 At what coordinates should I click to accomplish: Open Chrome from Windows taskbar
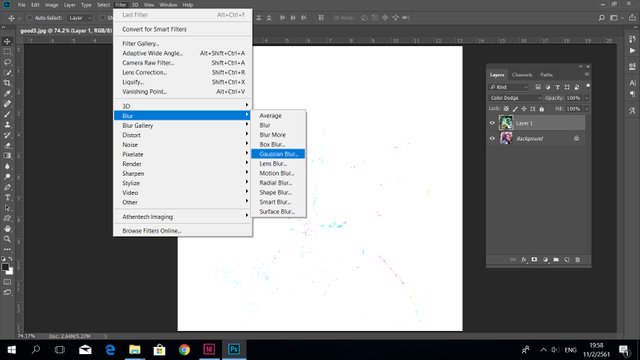[184, 349]
